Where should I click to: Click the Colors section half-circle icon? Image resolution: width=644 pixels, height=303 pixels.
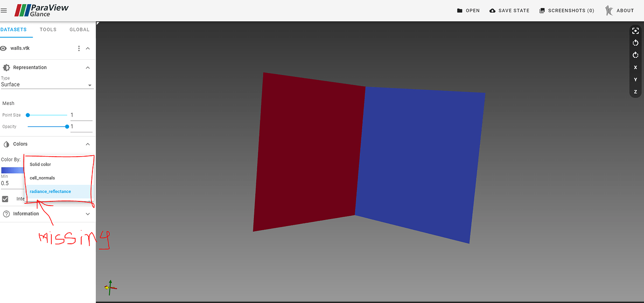(7, 144)
